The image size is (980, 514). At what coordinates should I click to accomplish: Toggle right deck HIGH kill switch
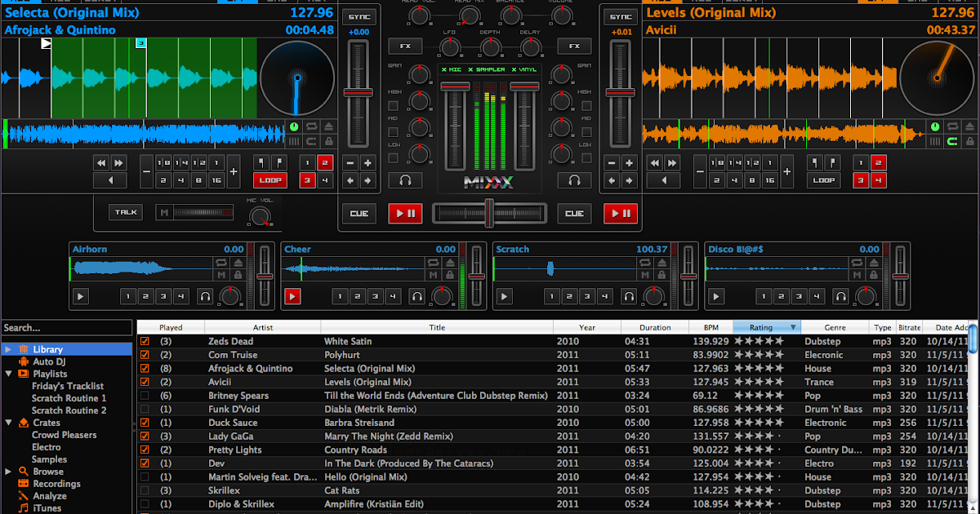(587, 106)
